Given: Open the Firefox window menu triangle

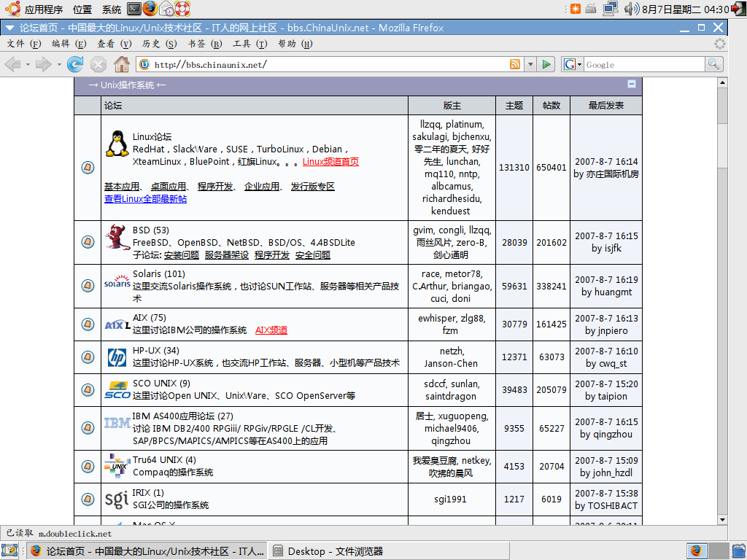Looking at the screenshot, I should (9, 28).
